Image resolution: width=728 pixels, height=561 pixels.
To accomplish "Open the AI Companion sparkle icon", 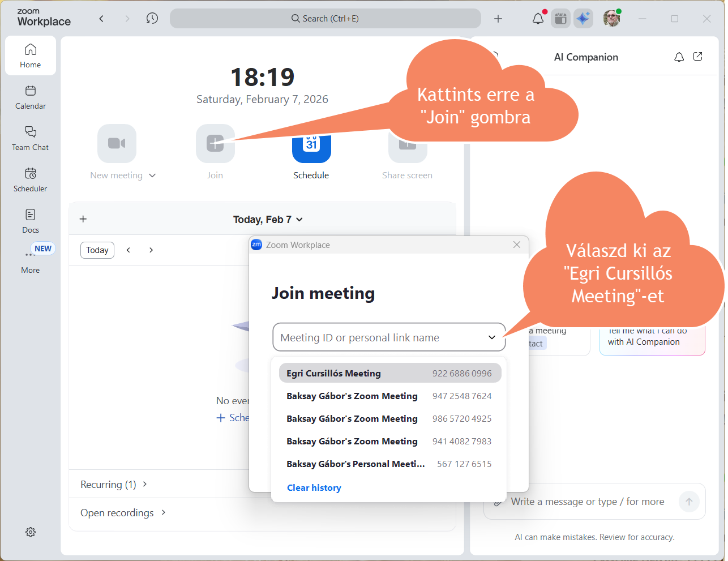I will (583, 19).
